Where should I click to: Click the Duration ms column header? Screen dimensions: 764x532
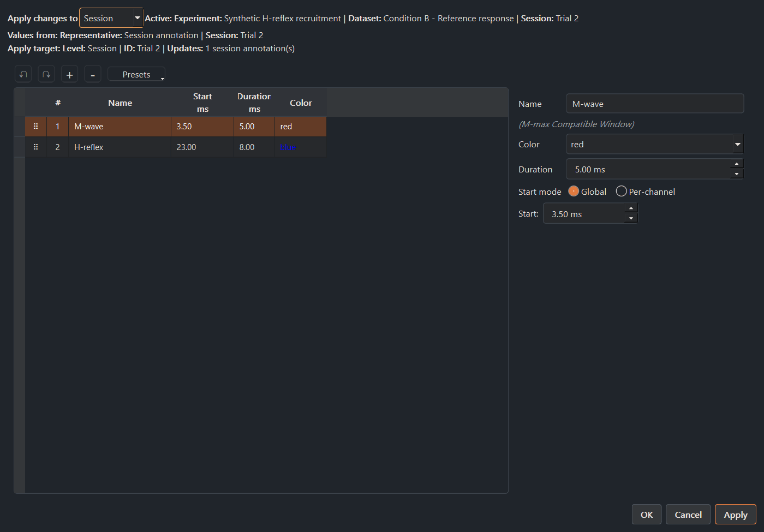[254, 103]
